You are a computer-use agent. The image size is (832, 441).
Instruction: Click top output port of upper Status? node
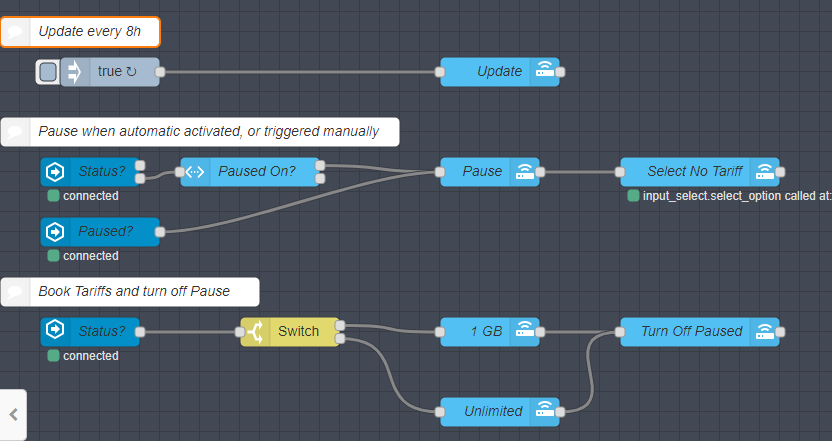(140, 166)
